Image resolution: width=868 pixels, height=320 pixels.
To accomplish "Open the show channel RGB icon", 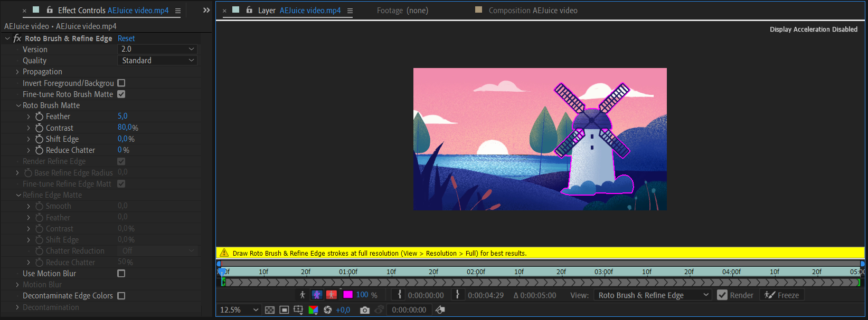I will point(313,310).
